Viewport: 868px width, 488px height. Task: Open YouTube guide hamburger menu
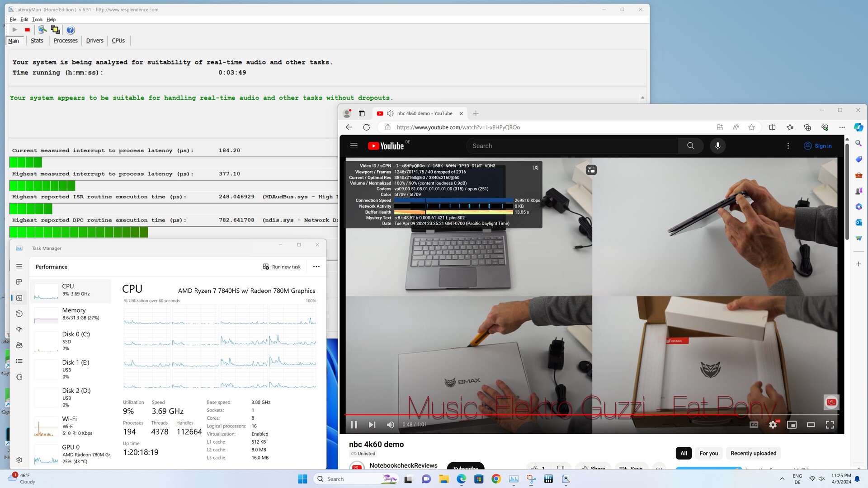(354, 146)
